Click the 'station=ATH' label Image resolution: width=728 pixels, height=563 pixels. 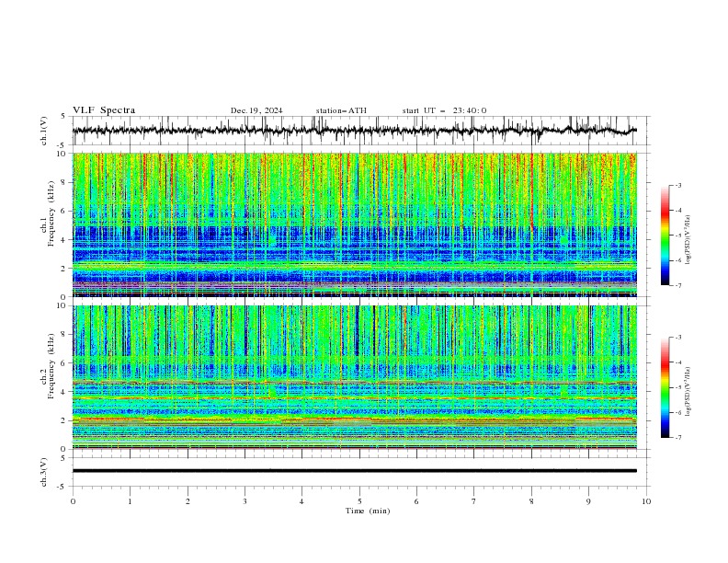(341, 110)
